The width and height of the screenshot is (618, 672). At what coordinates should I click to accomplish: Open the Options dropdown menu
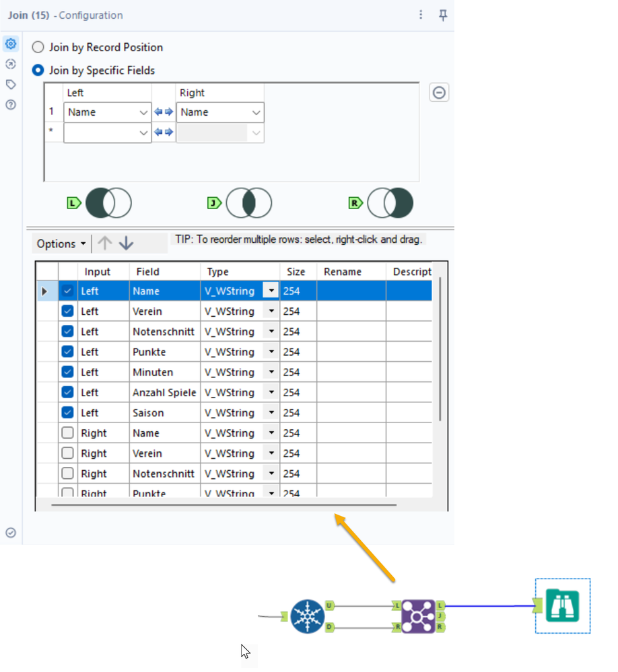[x=61, y=244]
